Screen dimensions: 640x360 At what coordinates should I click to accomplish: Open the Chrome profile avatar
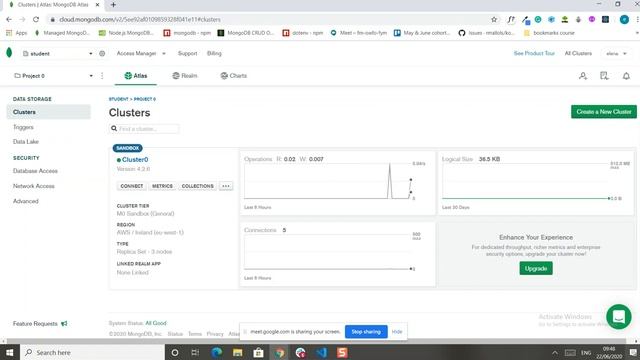point(624,19)
